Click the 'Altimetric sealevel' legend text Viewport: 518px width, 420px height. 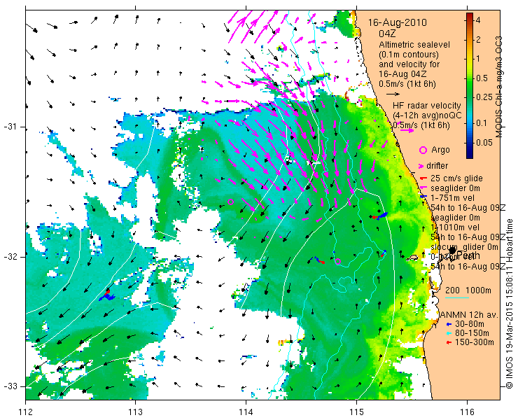(414, 45)
